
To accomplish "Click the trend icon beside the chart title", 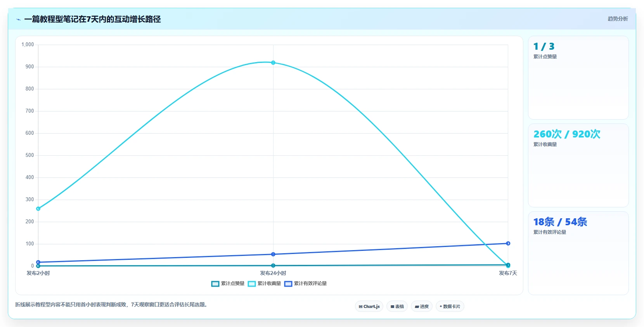I will 18,19.
